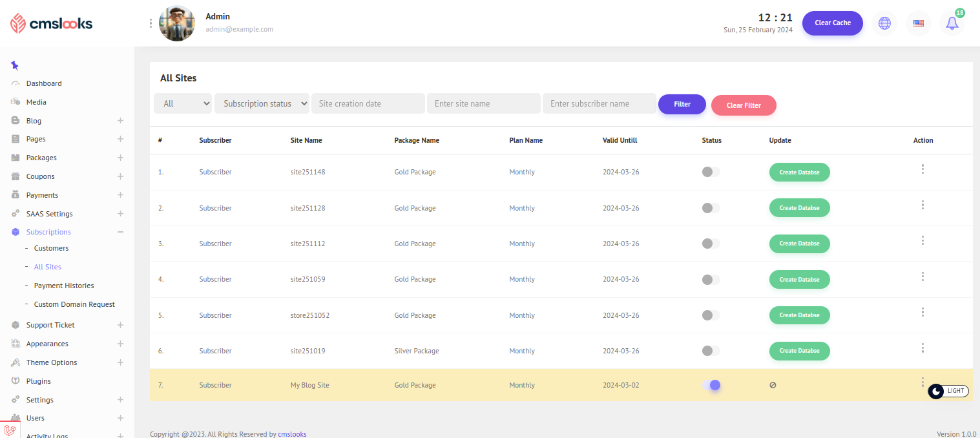This screenshot has width=980, height=438.
Task: Click the globe icon in header
Action: 884,23
